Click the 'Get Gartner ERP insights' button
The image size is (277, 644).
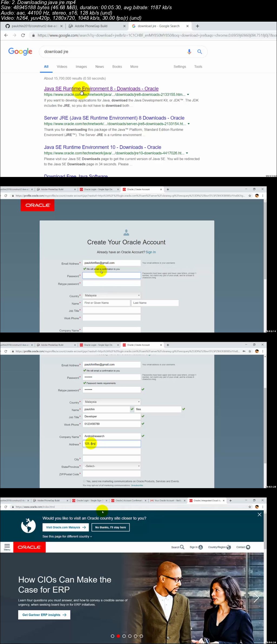tap(44, 615)
